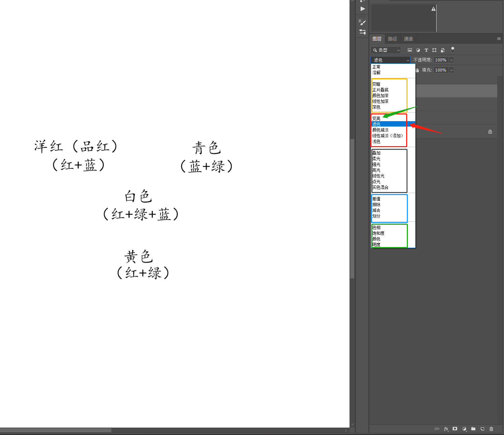The width and height of the screenshot is (504, 435).
Task: Click the fx layer style icon
Action: (x=446, y=429)
